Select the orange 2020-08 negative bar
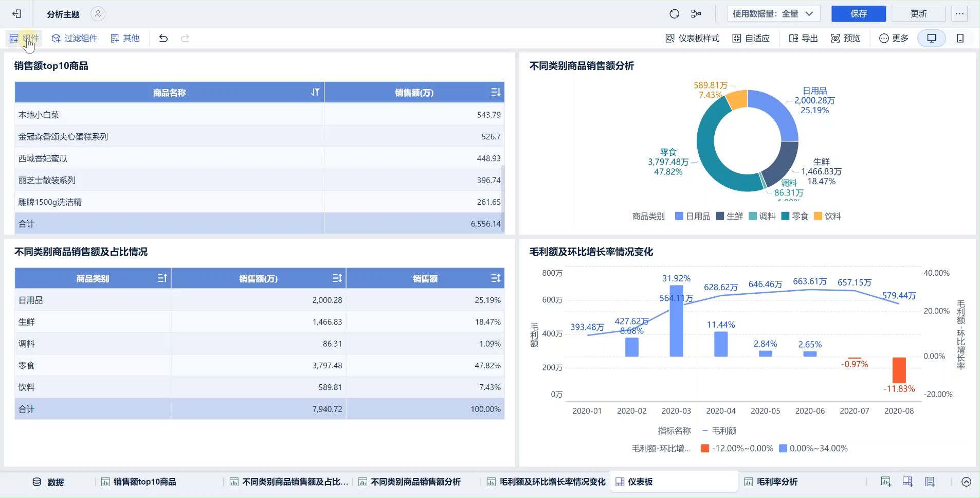Image resolution: width=980 pixels, height=498 pixels. [899, 370]
